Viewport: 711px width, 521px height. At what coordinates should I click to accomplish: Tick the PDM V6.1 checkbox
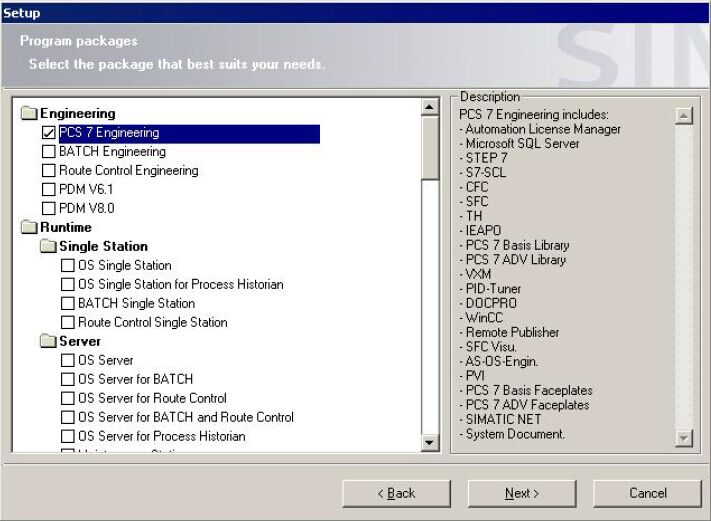pos(49,189)
